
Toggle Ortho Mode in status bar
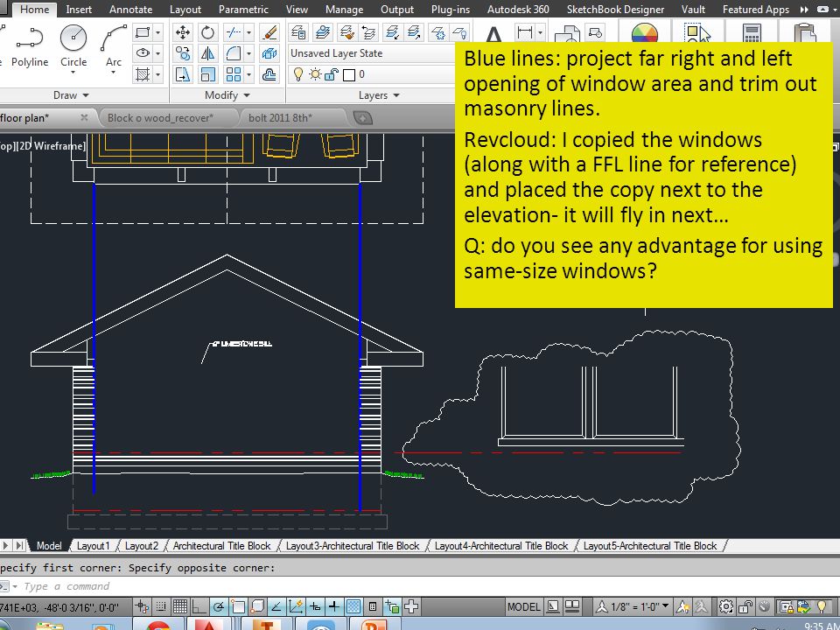(199, 606)
